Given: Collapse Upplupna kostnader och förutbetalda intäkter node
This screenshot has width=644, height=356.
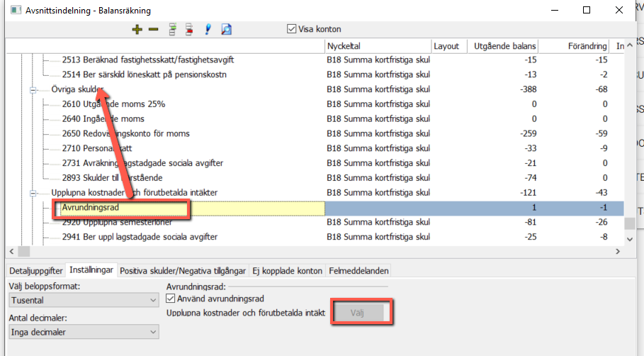Looking at the screenshot, I should (33, 193).
